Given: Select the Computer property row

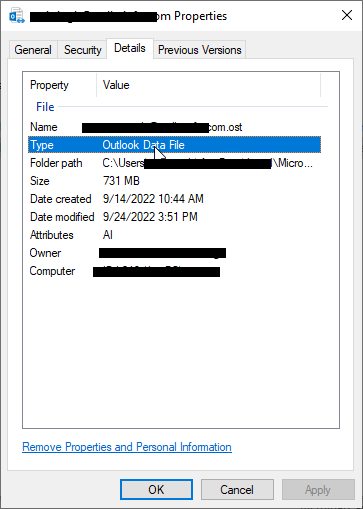Looking at the screenshot, I should click(174, 271).
